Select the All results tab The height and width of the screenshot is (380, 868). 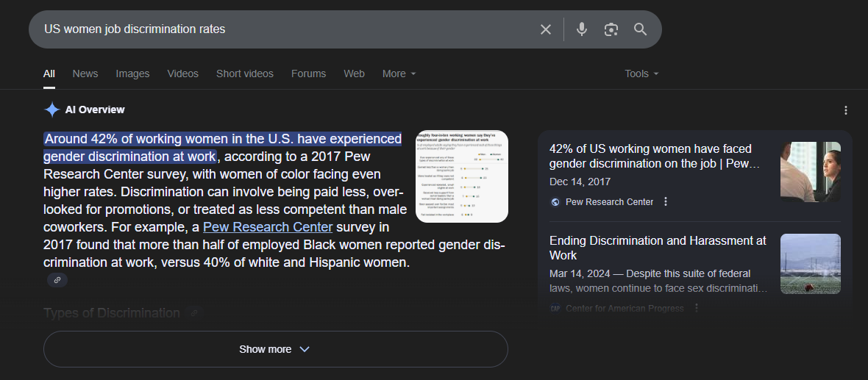49,74
